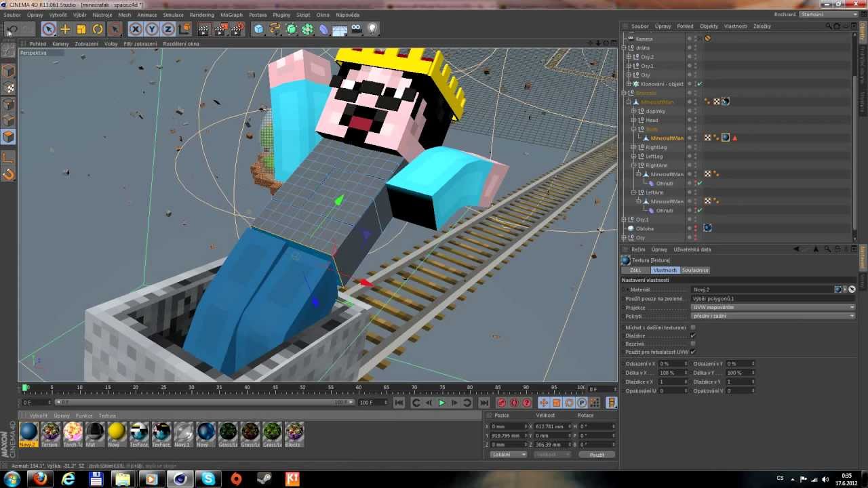Open the MoGraph menu
Image resolution: width=868 pixels, height=488 pixels.
pyautogui.click(x=231, y=15)
